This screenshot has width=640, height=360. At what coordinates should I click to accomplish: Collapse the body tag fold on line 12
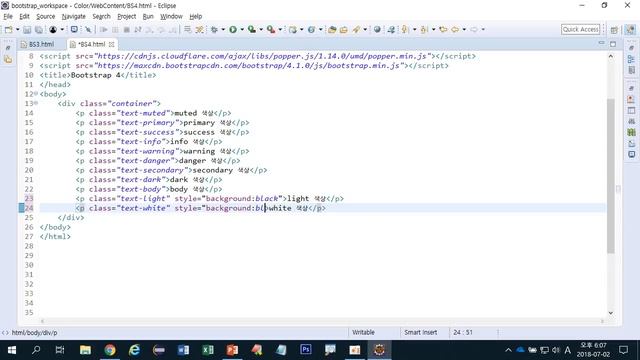(36, 94)
